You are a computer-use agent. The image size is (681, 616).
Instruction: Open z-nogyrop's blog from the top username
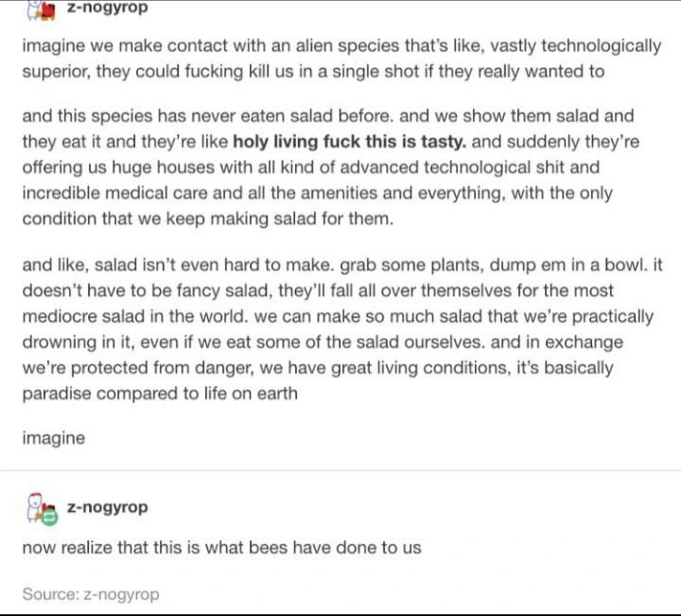(109, 9)
